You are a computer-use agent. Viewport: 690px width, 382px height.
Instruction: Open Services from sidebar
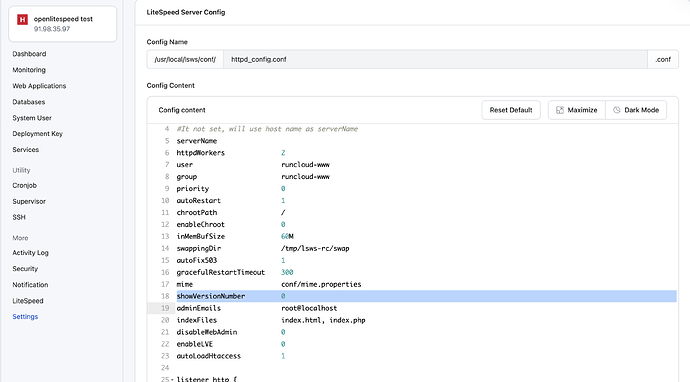click(x=26, y=150)
